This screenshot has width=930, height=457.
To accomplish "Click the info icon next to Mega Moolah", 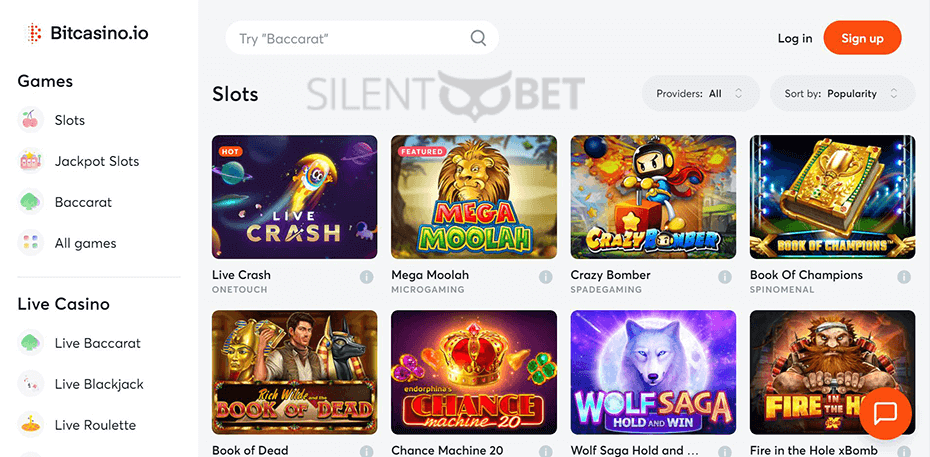I will point(546,277).
